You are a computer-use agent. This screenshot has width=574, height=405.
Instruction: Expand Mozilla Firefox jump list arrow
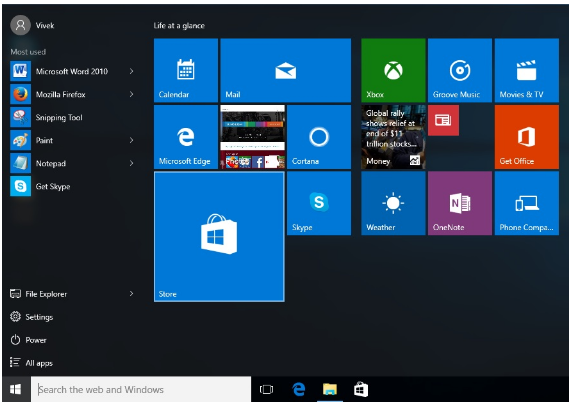[131, 94]
